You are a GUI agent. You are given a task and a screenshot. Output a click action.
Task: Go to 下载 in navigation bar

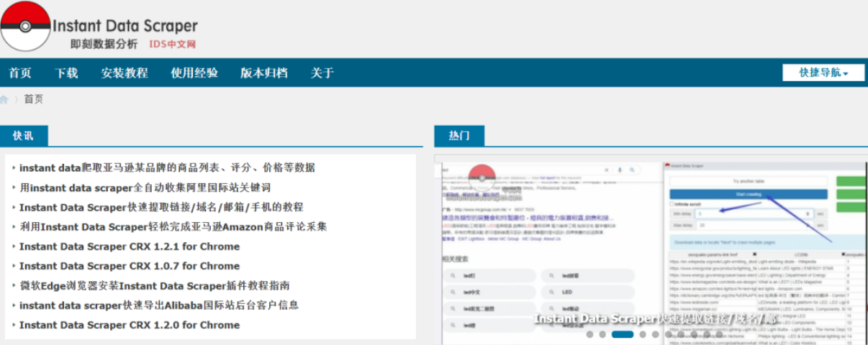pos(66,73)
